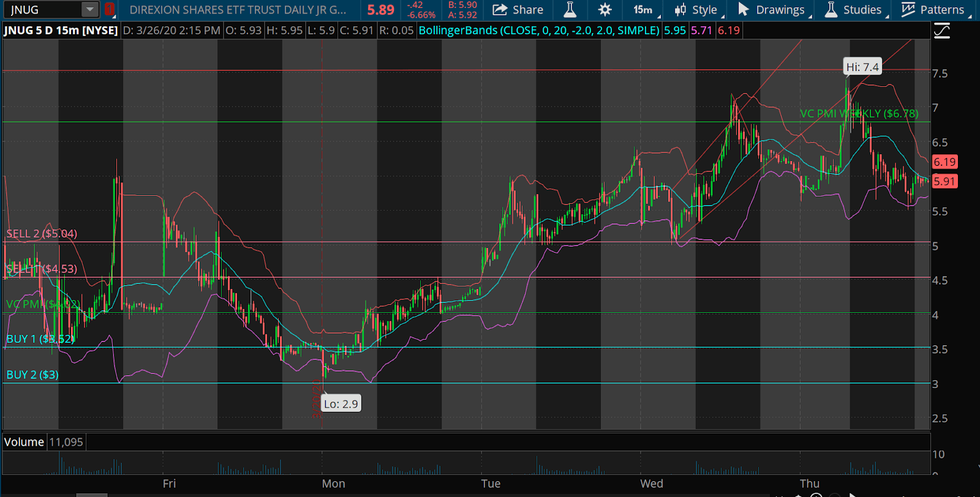Open the beaker Edit Studies icon
The height and width of the screenshot is (497, 980).
click(570, 10)
